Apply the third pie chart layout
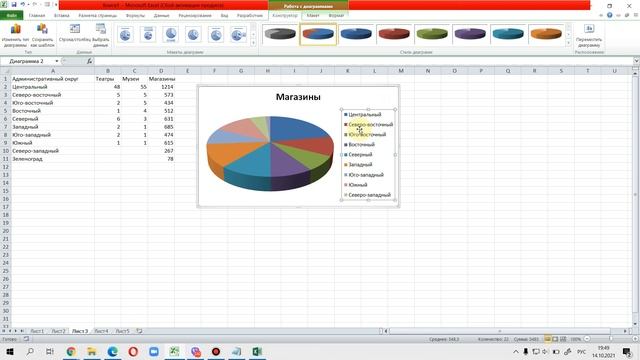Screen dimensions: 640x360 pos(171,34)
